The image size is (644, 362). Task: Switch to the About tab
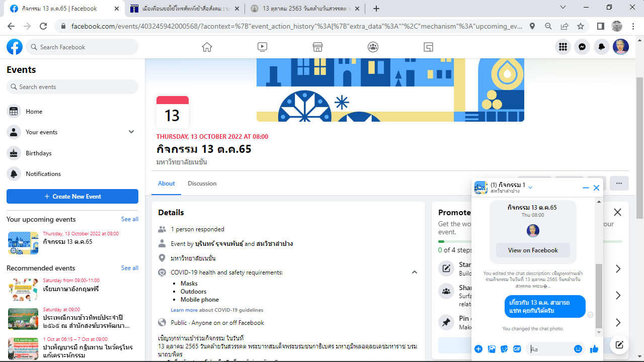167,184
